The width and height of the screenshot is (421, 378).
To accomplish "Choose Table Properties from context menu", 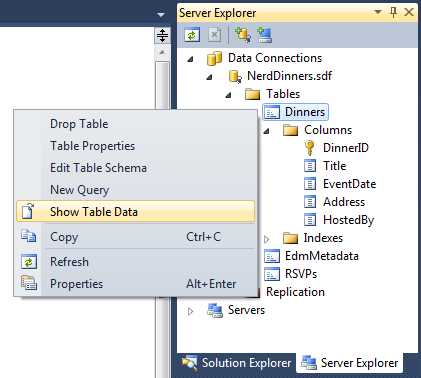I will [136, 146].
